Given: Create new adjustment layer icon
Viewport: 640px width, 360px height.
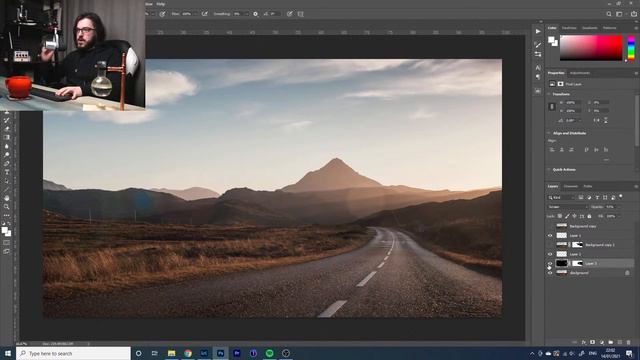Looking at the screenshot, I should [x=602, y=342].
